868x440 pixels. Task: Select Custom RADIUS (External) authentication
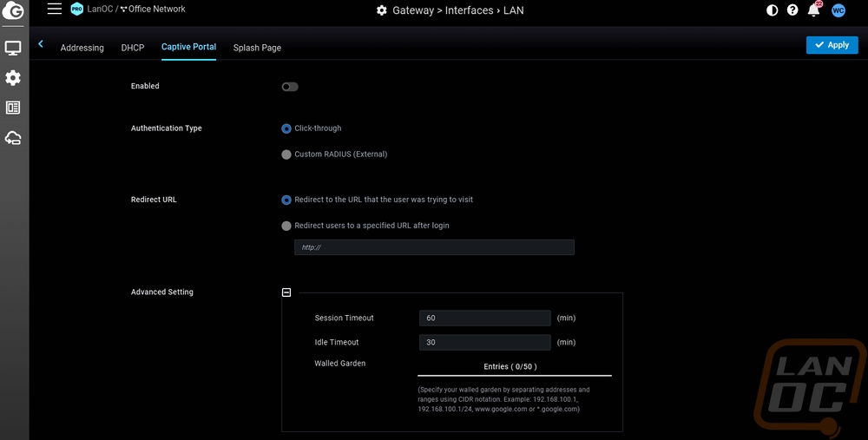tap(286, 154)
